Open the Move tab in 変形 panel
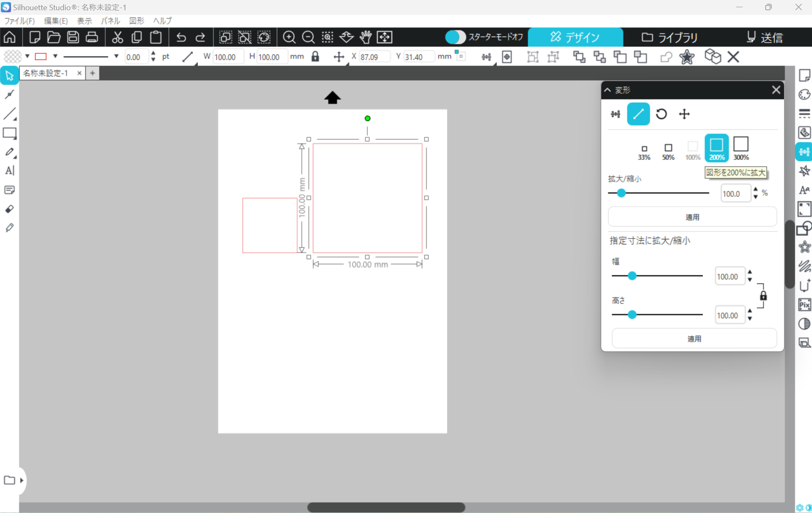This screenshot has width=812, height=513. coord(684,114)
